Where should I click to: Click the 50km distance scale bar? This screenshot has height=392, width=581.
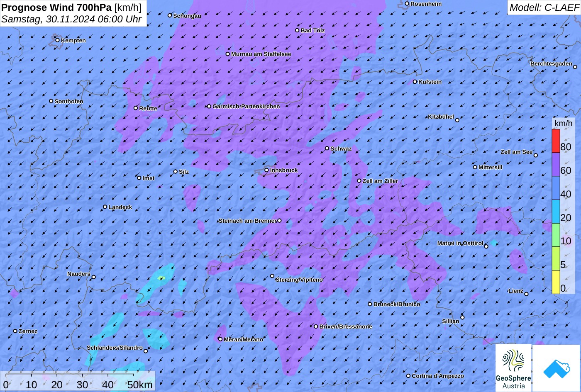(70, 375)
